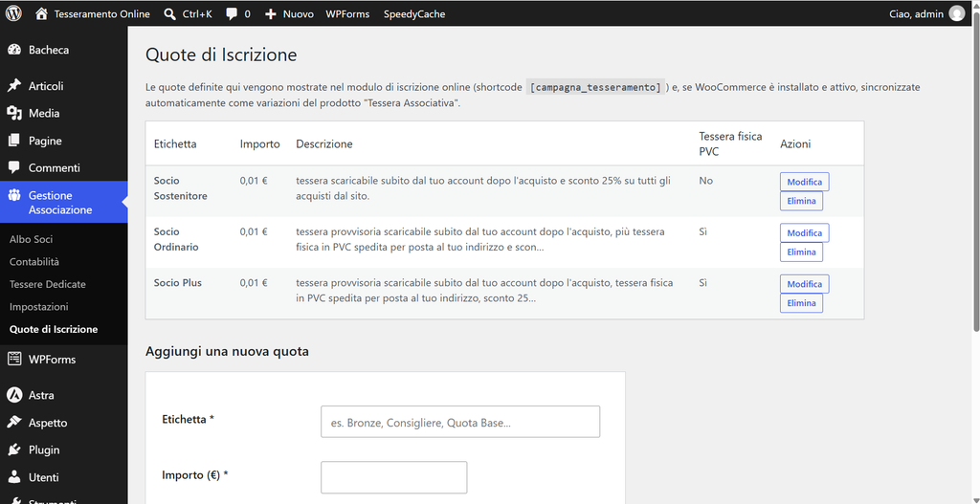Open the Commenti menu item

55,168
